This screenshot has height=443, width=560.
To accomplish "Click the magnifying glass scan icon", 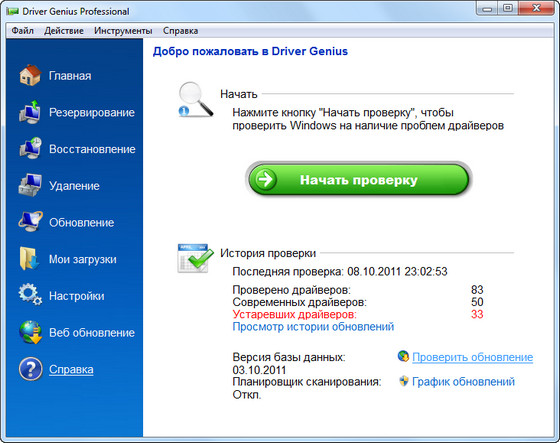I will [x=195, y=100].
